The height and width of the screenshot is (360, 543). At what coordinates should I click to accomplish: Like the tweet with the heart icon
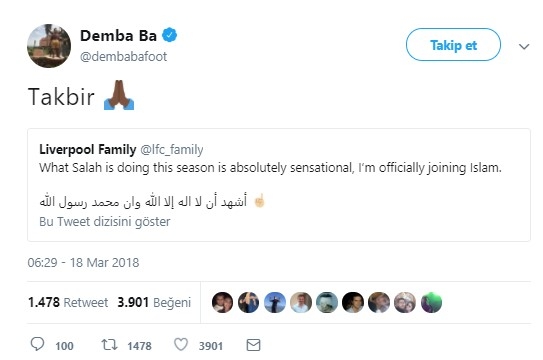click(x=181, y=344)
